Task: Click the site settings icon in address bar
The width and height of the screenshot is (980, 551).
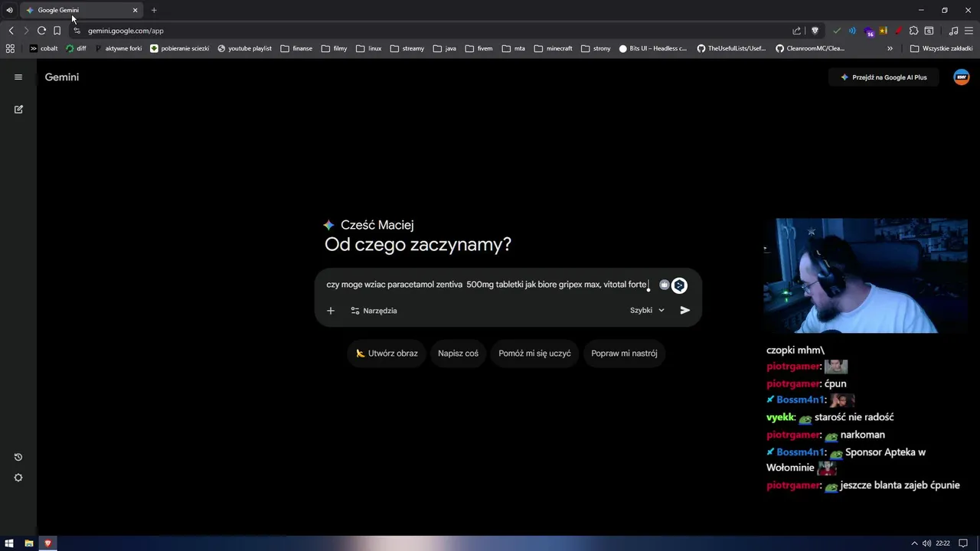Action: (x=77, y=31)
